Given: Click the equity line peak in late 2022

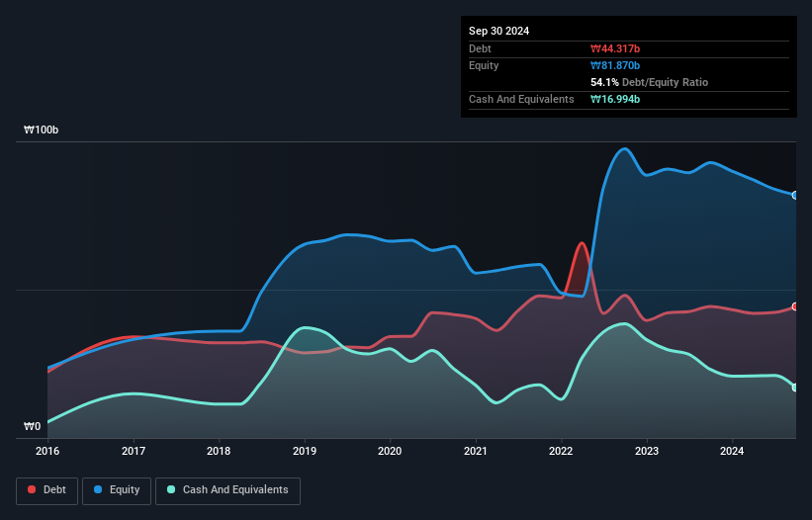Looking at the screenshot, I should point(625,149).
